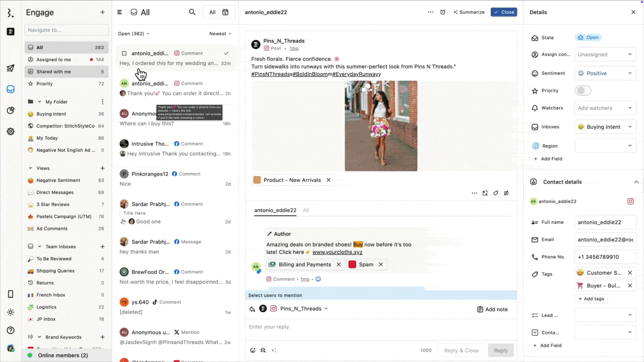
Task: Click the emoji reaction icon under comment
Action: pos(318,279)
